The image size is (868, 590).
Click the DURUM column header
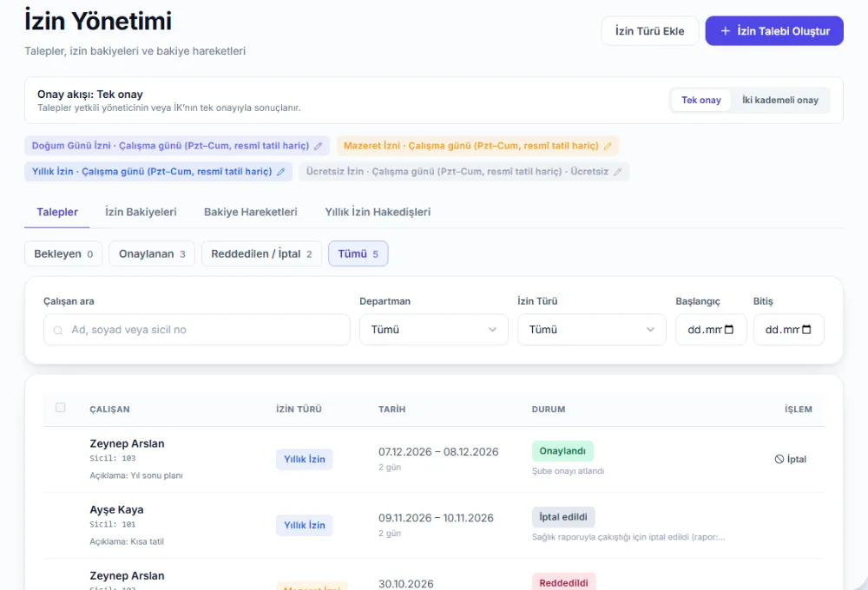tap(548, 410)
